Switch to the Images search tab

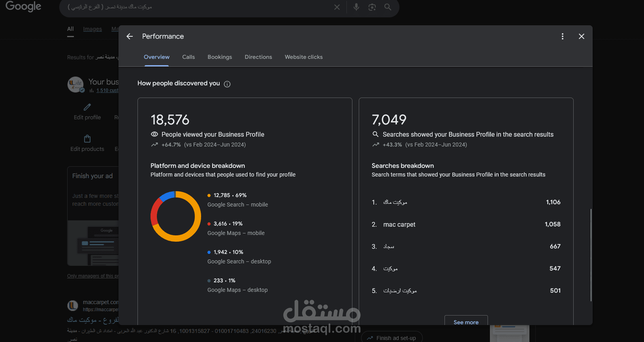[92, 29]
